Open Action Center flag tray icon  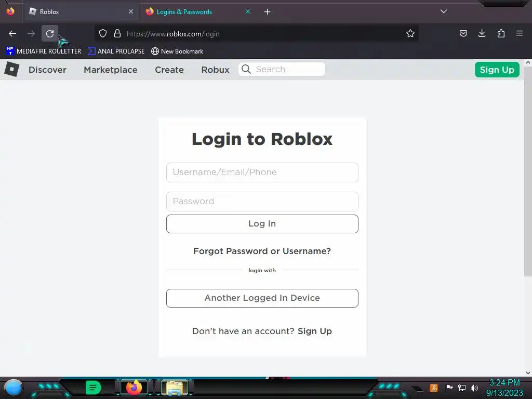point(449,388)
